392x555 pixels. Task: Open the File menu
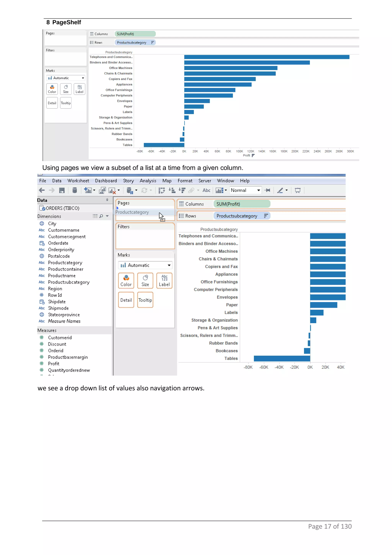click(43, 181)
